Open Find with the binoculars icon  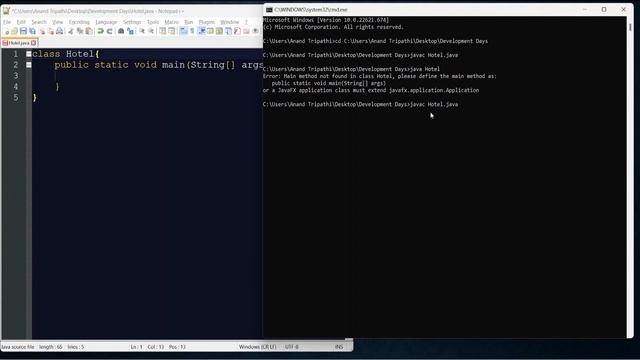[121, 31]
